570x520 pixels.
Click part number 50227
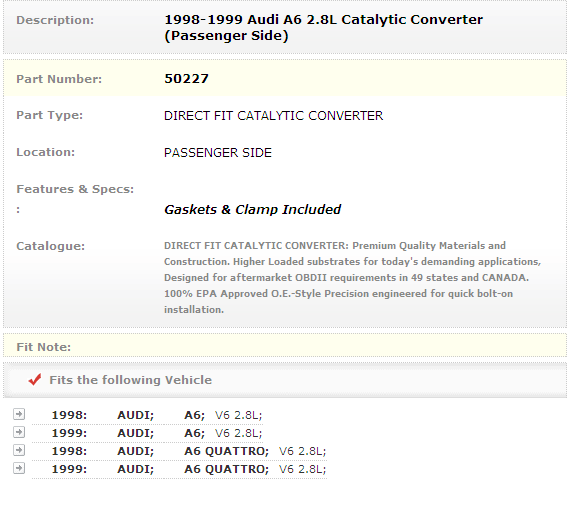pos(186,79)
